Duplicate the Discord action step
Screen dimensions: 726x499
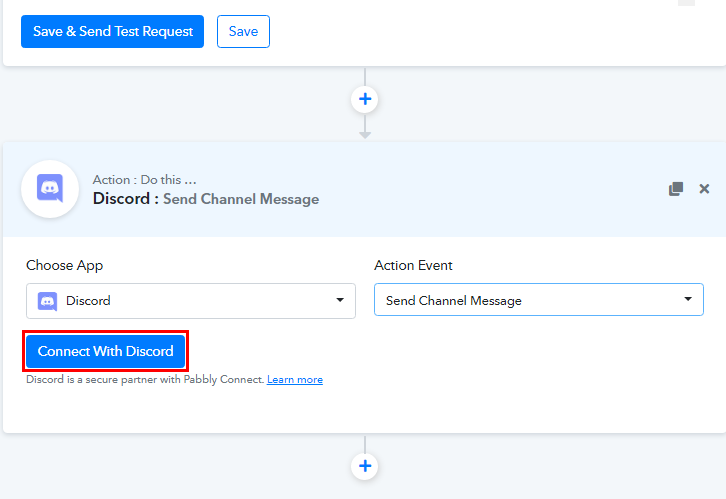click(x=676, y=189)
